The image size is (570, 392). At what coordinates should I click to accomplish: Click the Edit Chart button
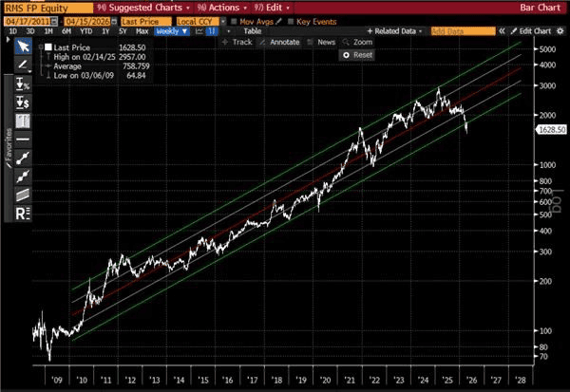click(526, 31)
